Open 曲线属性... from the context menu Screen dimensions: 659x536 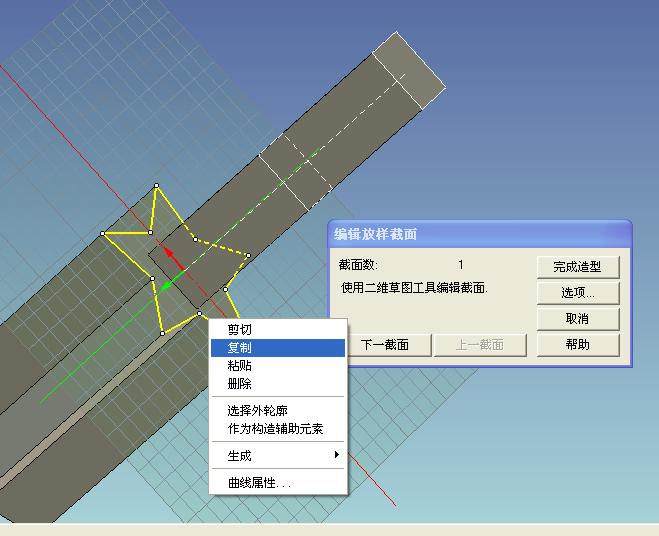pos(277,483)
